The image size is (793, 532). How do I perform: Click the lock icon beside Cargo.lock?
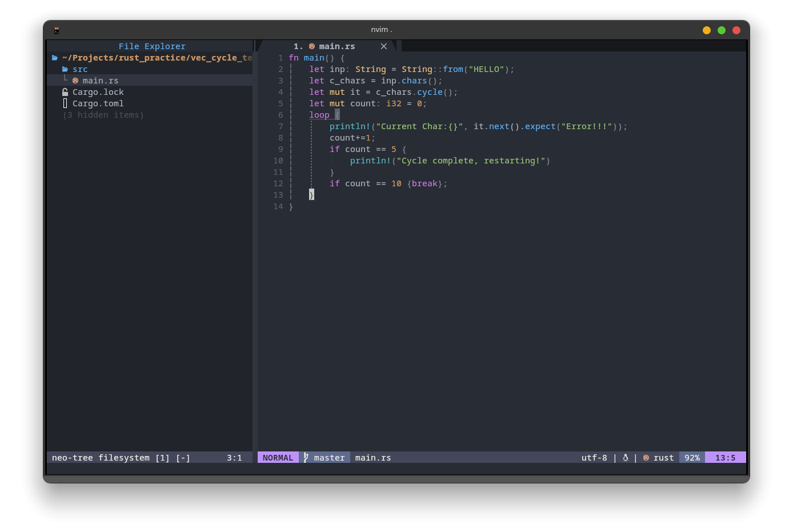(65, 92)
